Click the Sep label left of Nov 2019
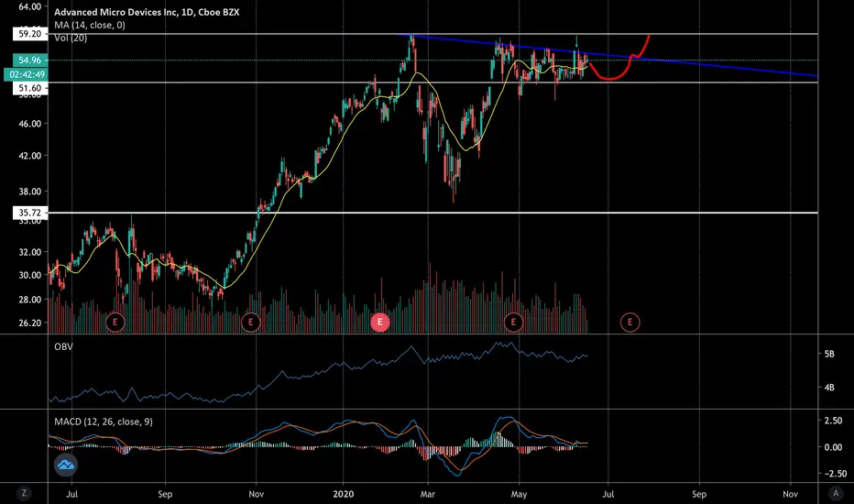The height and width of the screenshot is (504, 854). 165,494
